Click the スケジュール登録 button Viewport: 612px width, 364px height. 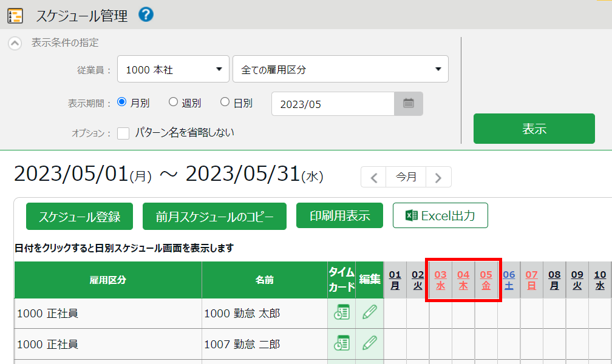click(x=79, y=217)
